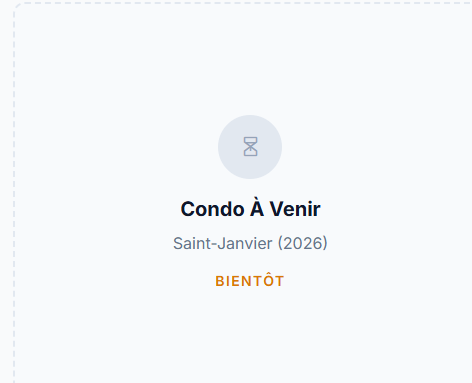Click the "Saint-Janvier" location text
This screenshot has width=472, height=383.
click(223, 243)
